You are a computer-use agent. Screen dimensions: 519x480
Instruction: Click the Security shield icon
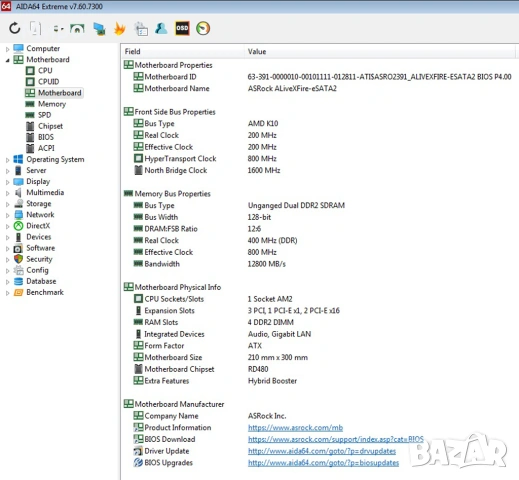click(18, 259)
